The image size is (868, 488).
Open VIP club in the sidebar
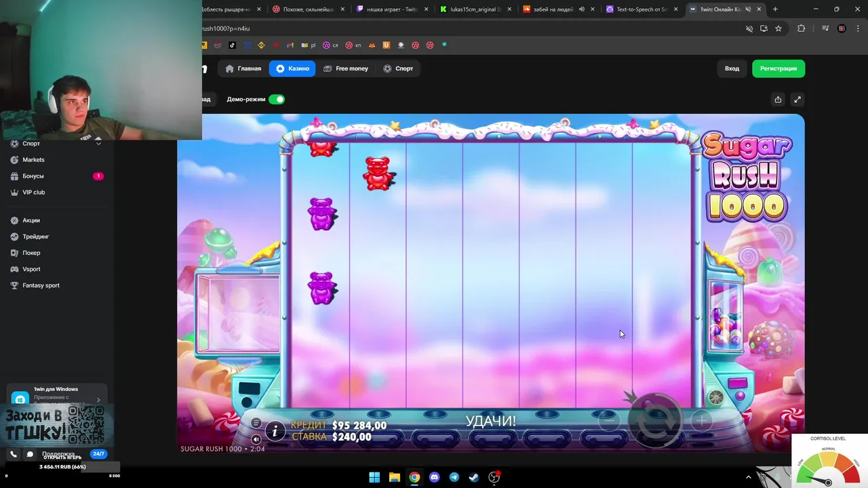[57, 192]
